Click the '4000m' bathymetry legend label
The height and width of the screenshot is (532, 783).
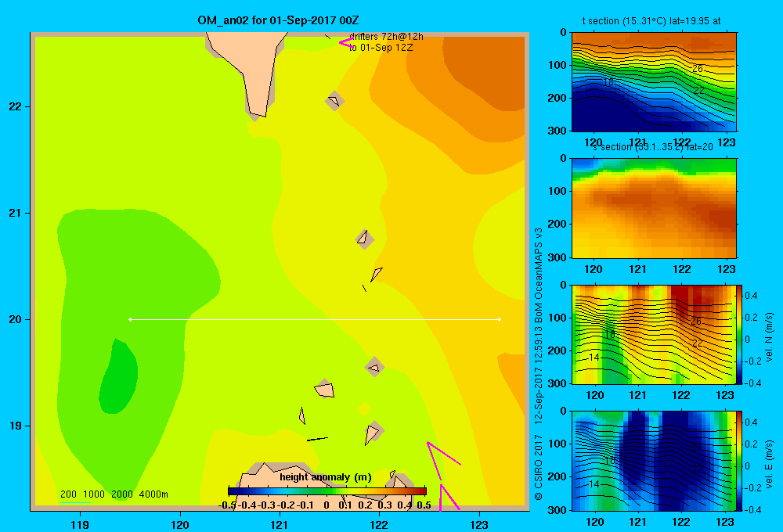pos(153,494)
